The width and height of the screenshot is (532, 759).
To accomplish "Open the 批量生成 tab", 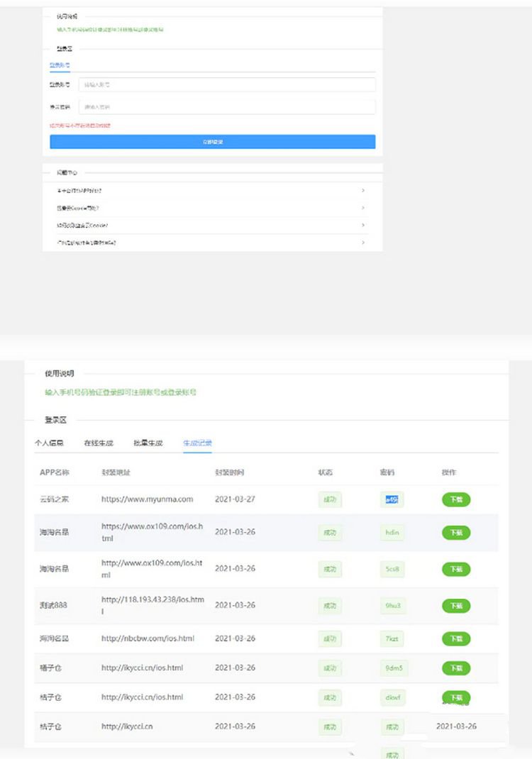I will [x=148, y=443].
